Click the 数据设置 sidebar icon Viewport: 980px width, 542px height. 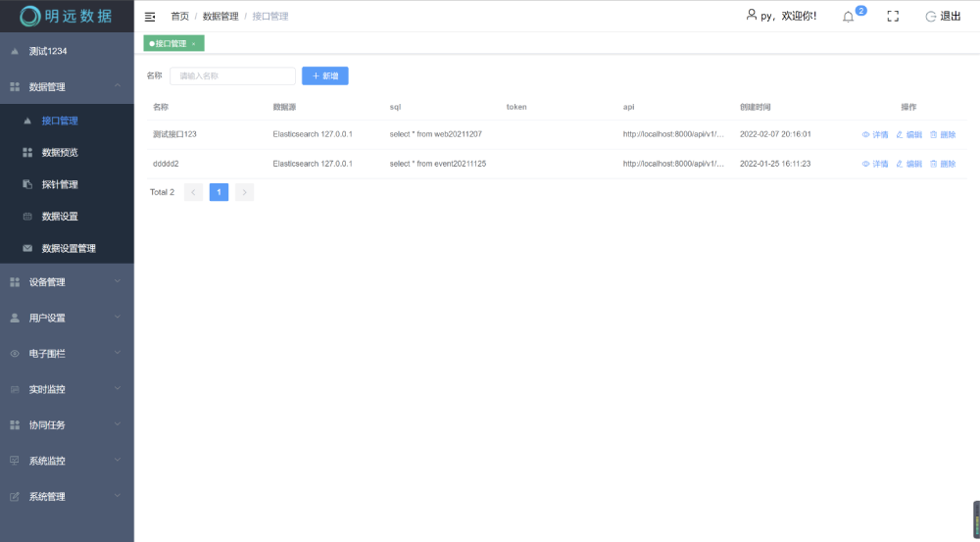(x=27, y=217)
